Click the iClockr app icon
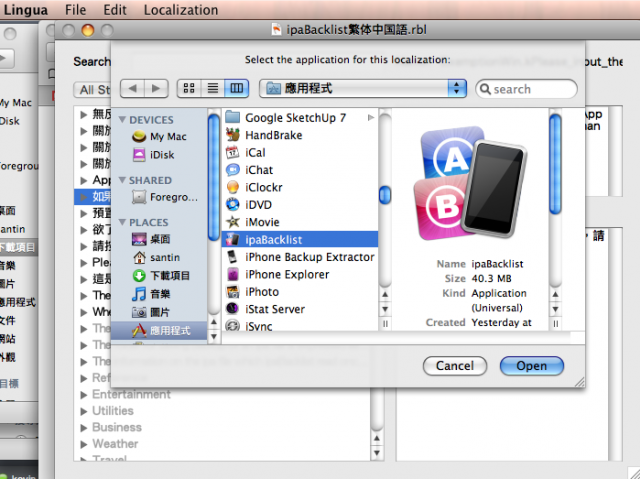 click(x=233, y=187)
